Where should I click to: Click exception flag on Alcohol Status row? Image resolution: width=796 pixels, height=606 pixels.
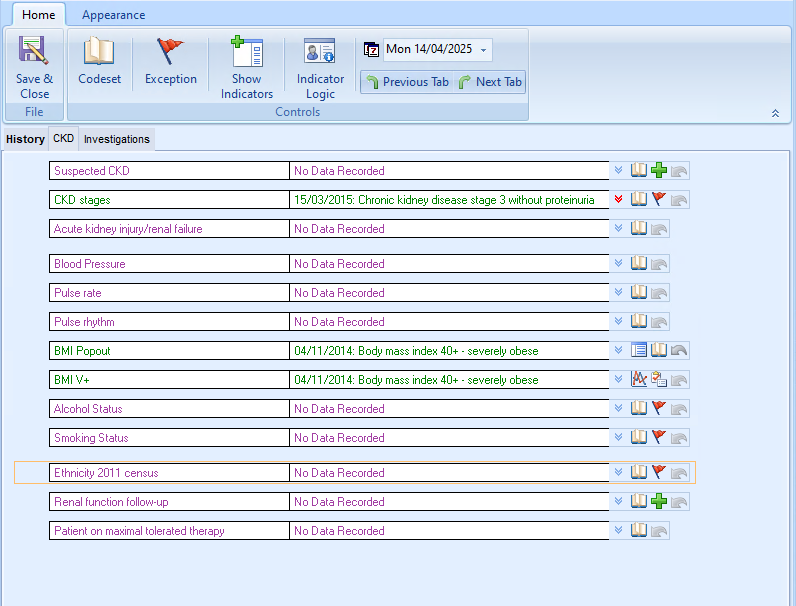click(x=659, y=408)
